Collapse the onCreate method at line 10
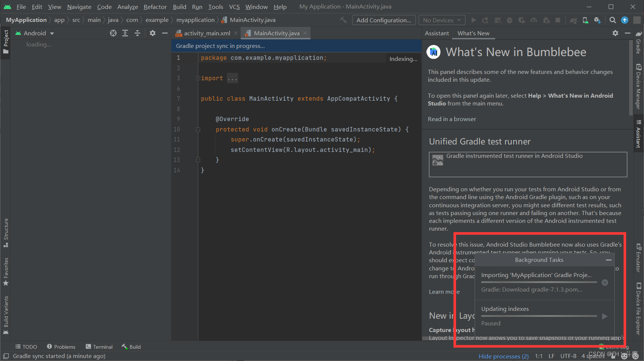This screenshot has width=644, height=361. tap(198, 130)
